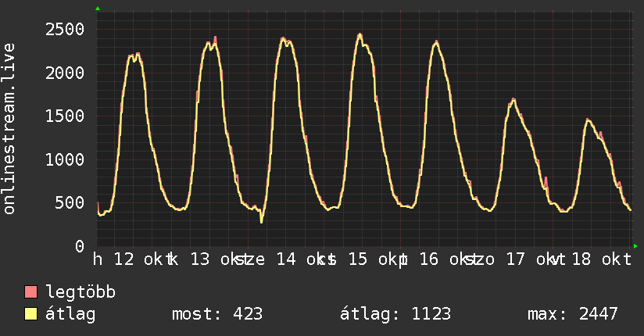Click the 'sze 14 okt' date label
Screen dimensions: 644x336
pos(285,259)
